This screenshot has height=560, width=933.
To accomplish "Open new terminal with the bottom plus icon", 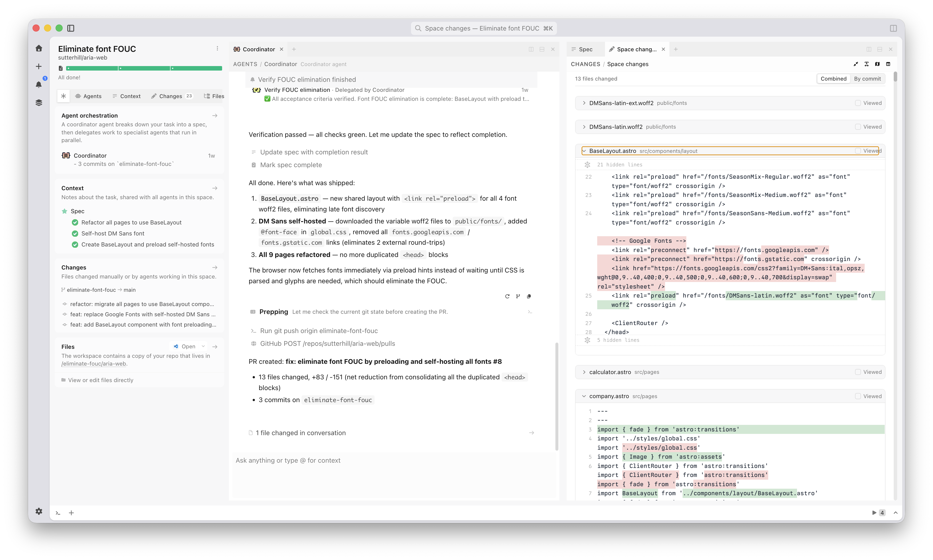I will point(71,512).
